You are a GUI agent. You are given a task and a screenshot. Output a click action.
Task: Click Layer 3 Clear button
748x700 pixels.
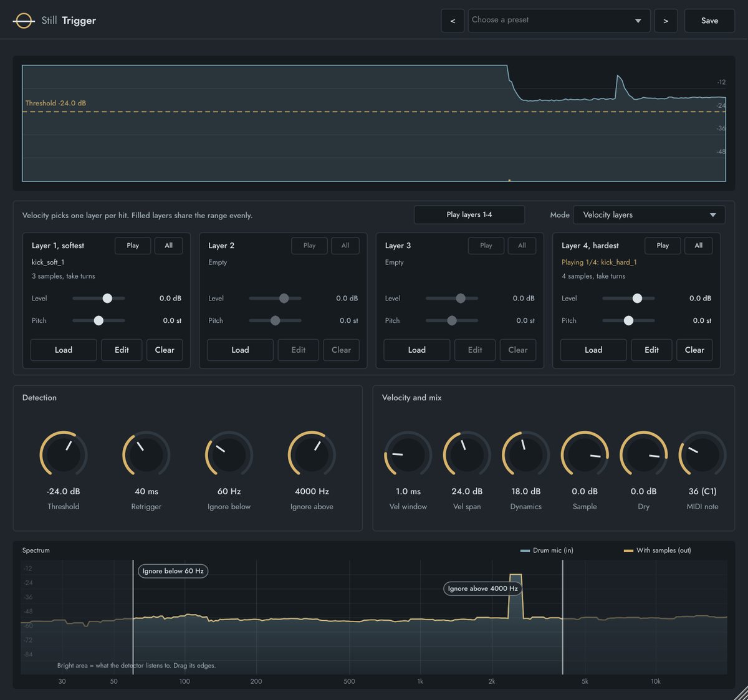pos(518,350)
